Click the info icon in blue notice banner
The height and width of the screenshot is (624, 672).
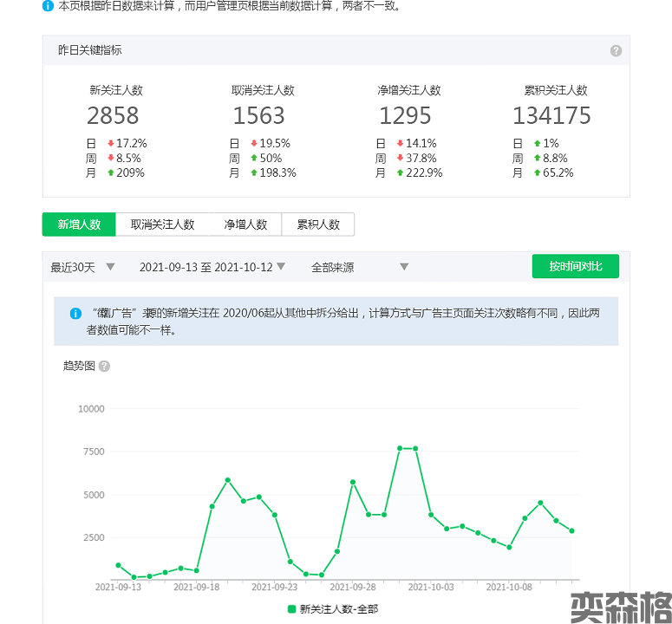click(75, 314)
